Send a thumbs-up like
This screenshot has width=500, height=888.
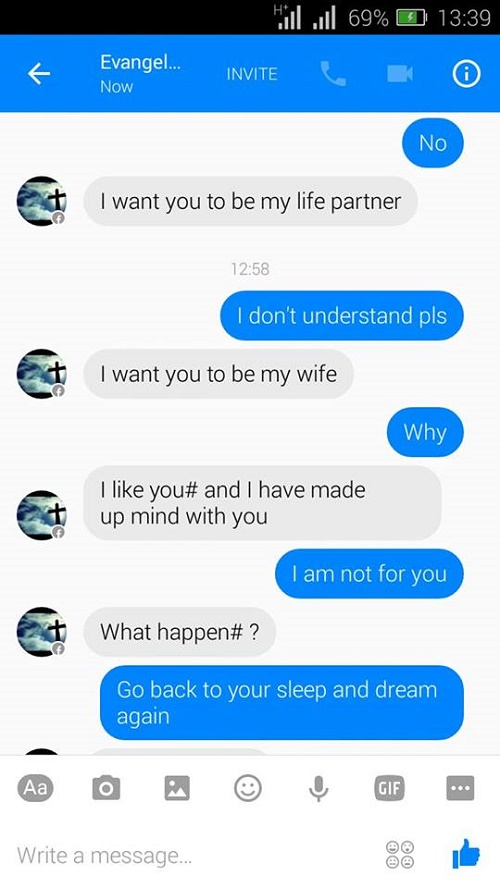pyautogui.click(x=466, y=853)
